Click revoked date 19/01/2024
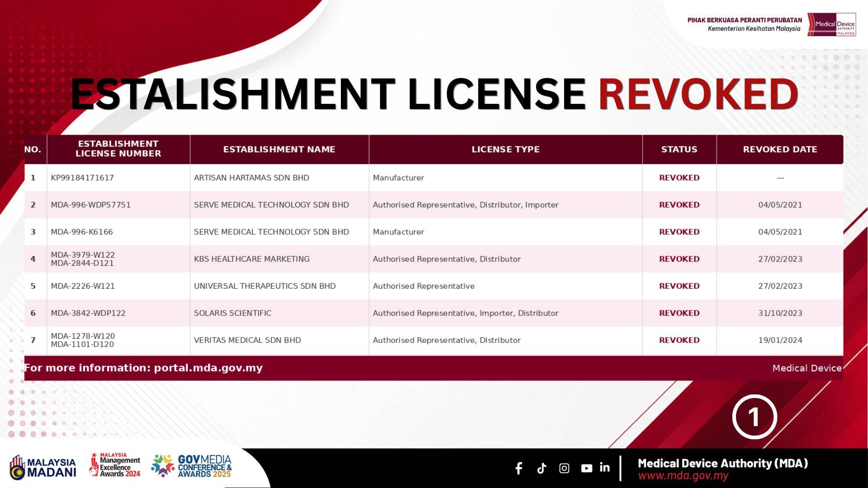868x488 pixels. 780,340
